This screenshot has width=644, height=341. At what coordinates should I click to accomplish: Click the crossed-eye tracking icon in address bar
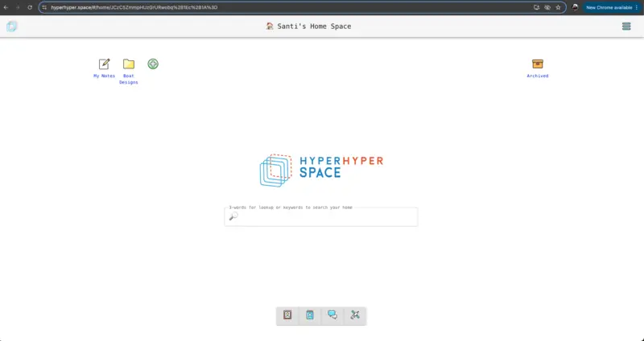pos(547,7)
